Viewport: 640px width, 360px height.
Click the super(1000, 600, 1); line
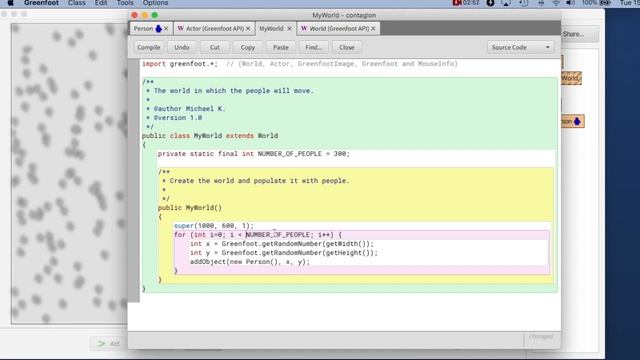point(213,225)
